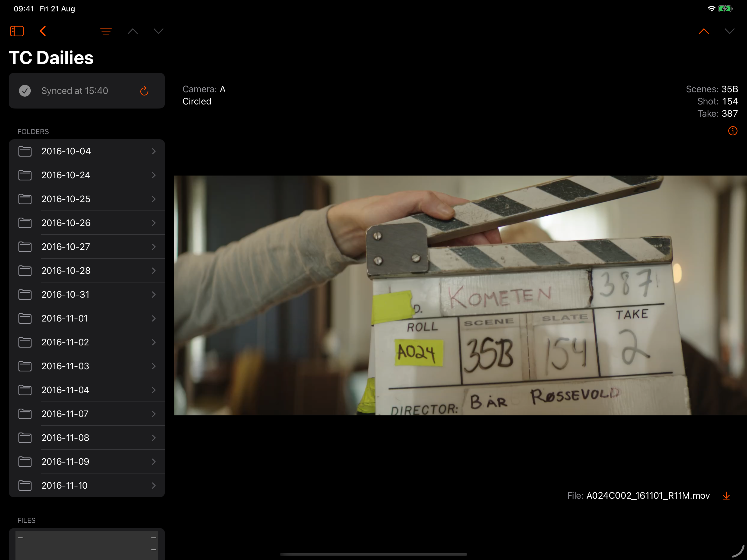Screen dimensions: 747x560
Task: Click the Wi-Fi status icon
Action: click(711, 8)
